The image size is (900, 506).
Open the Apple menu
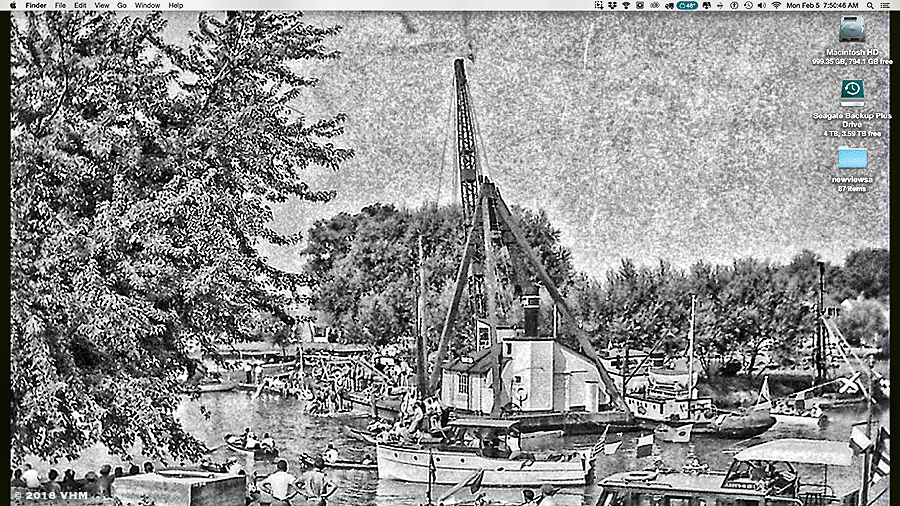13,5
